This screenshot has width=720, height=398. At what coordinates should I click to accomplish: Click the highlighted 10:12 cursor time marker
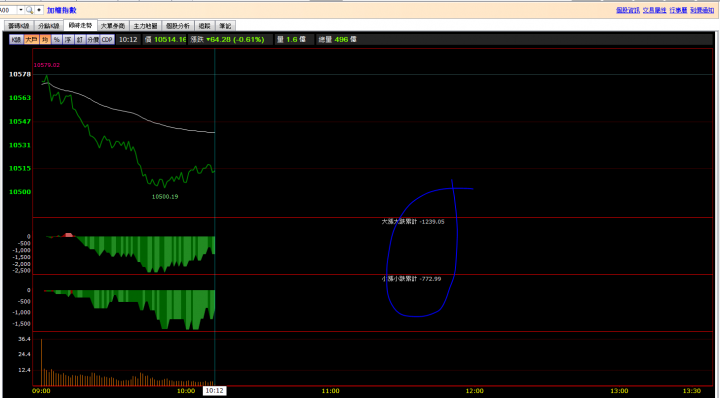pos(214,391)
